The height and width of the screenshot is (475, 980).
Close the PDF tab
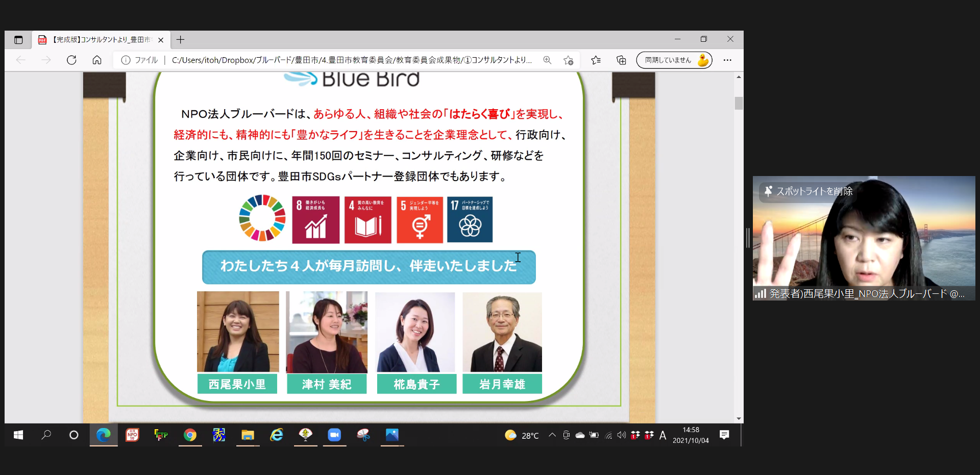tap(161, 40)
